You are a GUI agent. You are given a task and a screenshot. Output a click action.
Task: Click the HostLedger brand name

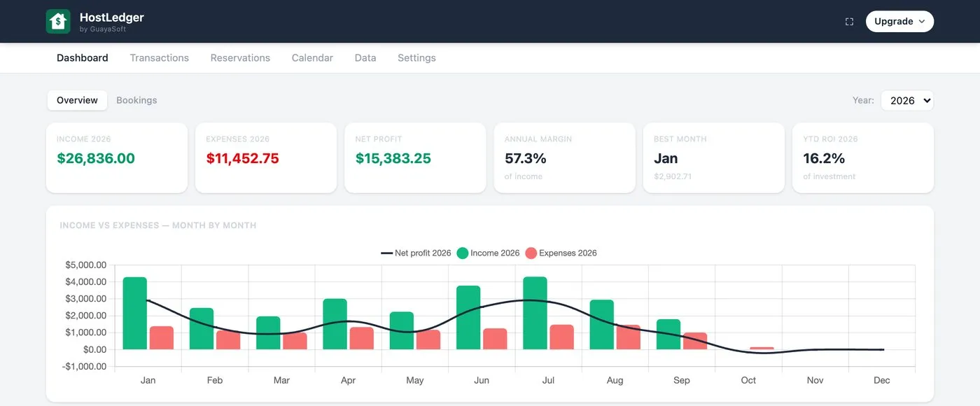[x=112, y=17]
